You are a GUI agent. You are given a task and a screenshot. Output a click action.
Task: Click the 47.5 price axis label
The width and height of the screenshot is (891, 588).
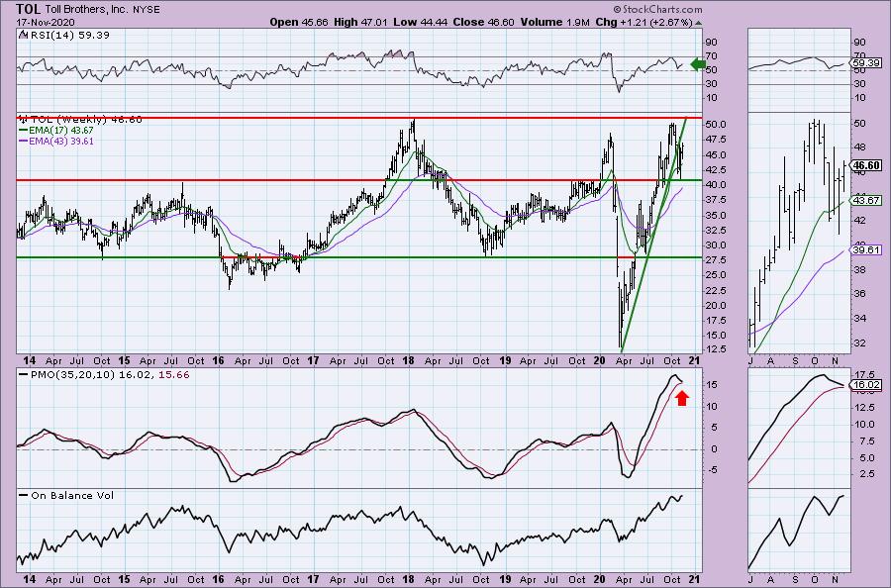(x=716, y=140)
